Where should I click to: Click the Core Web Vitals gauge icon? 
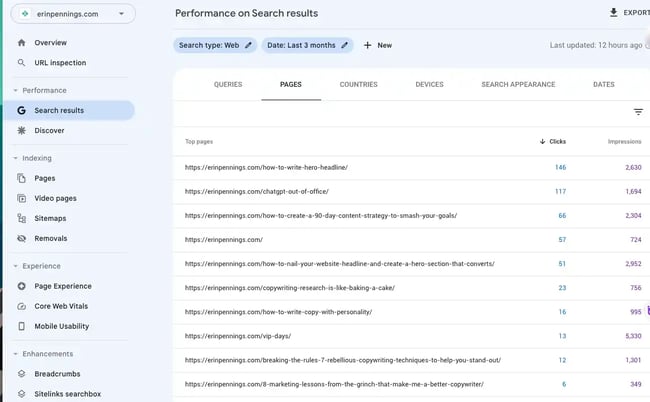(22, 306)
